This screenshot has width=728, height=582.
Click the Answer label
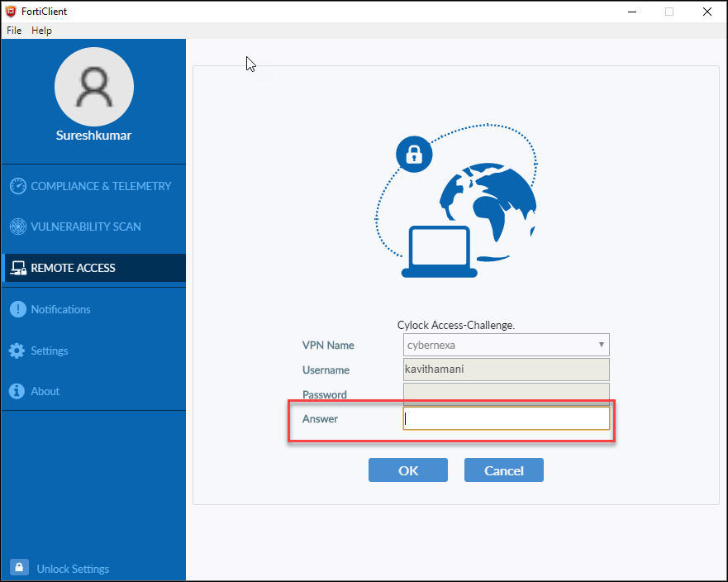tap(320, 418)
